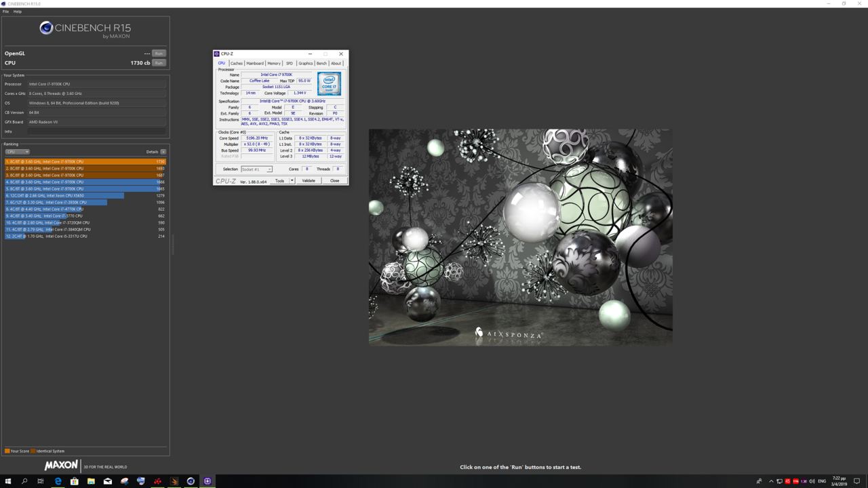
Task: Click the Identical System legend swatch
Action: point(33,451)
